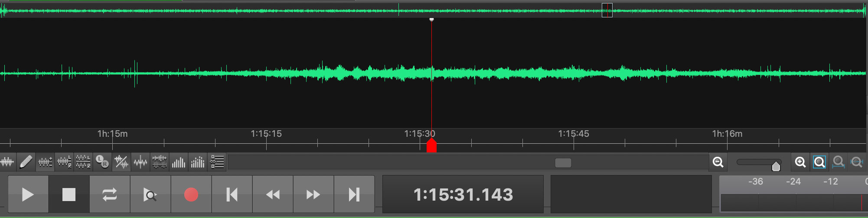Click the 1h:15m label on the timeline ruler

[112, 134]
